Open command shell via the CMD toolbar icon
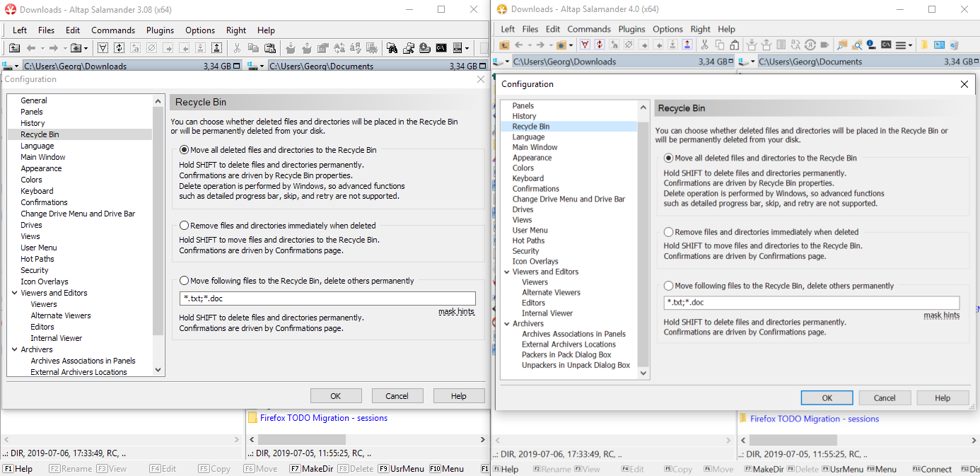Image resolution: width=980 pixels, height=476 pixels. pos(441,47)
